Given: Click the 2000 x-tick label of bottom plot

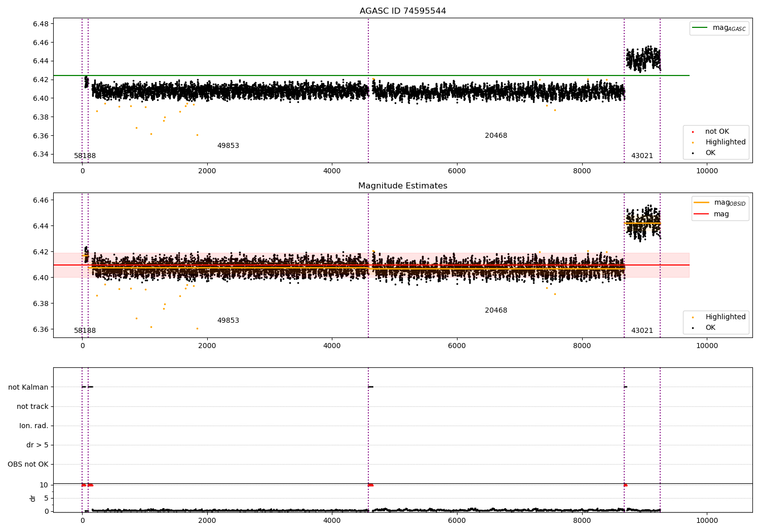Looking at the screenshot, I should [x=207, y=521].
